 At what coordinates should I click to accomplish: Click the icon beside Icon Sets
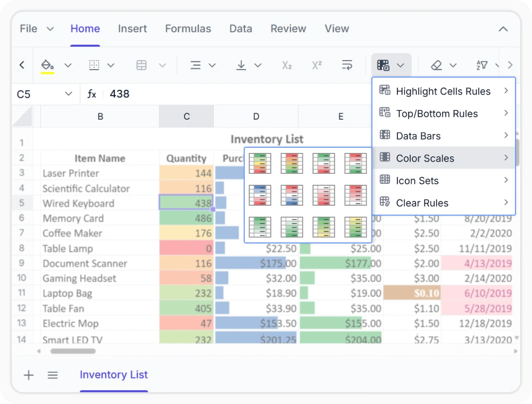pyautogui.click(x=385, y=179)
